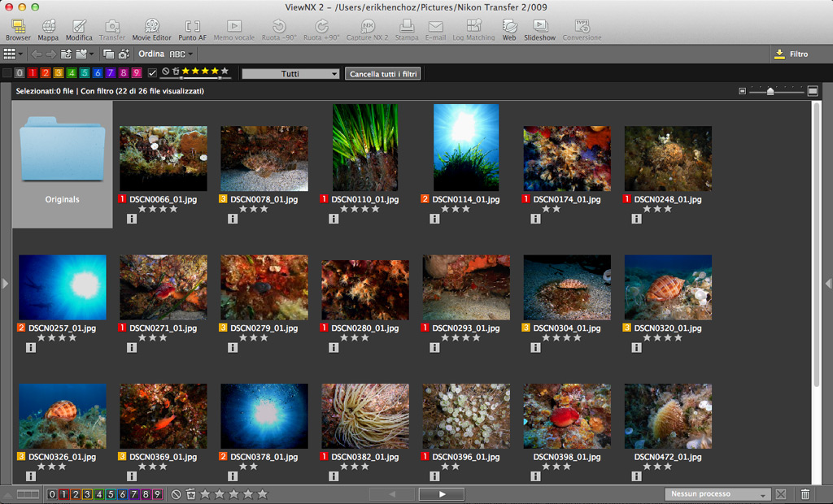
Task: Launch the Movie Editor tool
Action: [151, 30]
